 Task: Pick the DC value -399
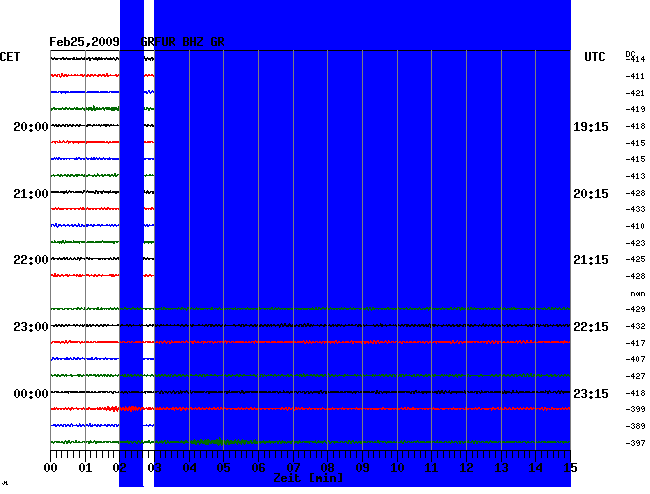coord(635,409)
